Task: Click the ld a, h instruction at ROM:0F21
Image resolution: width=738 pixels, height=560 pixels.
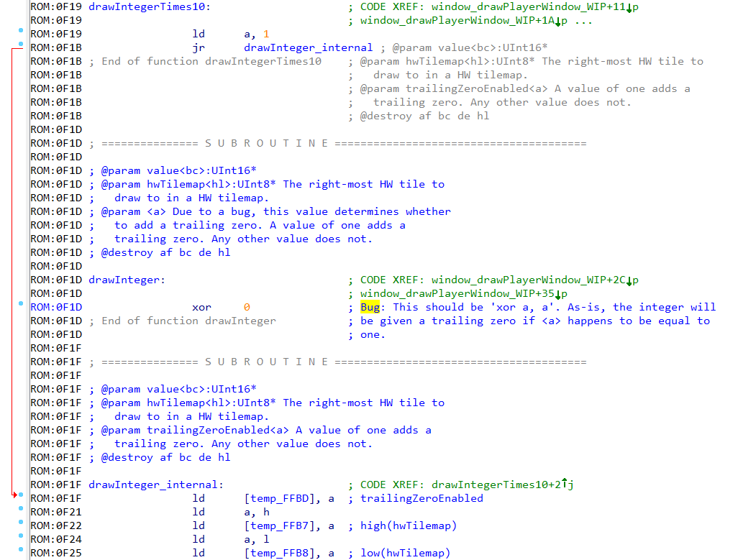Action: [x=231, y=512]
